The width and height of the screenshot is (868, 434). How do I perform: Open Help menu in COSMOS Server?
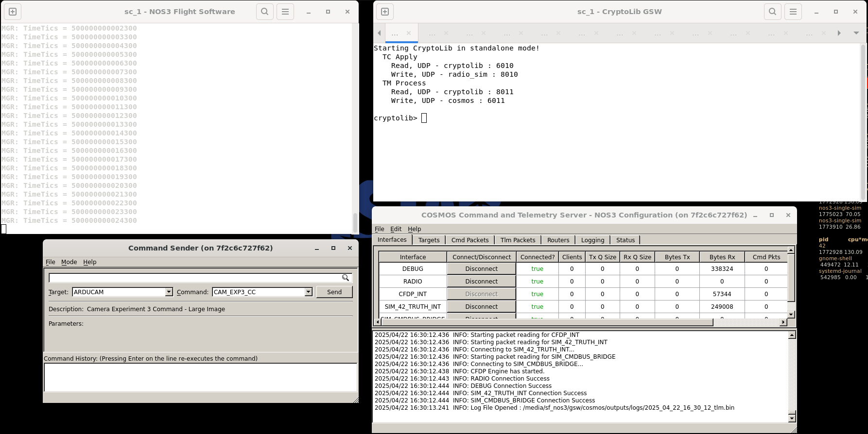(x=415, y=229)
